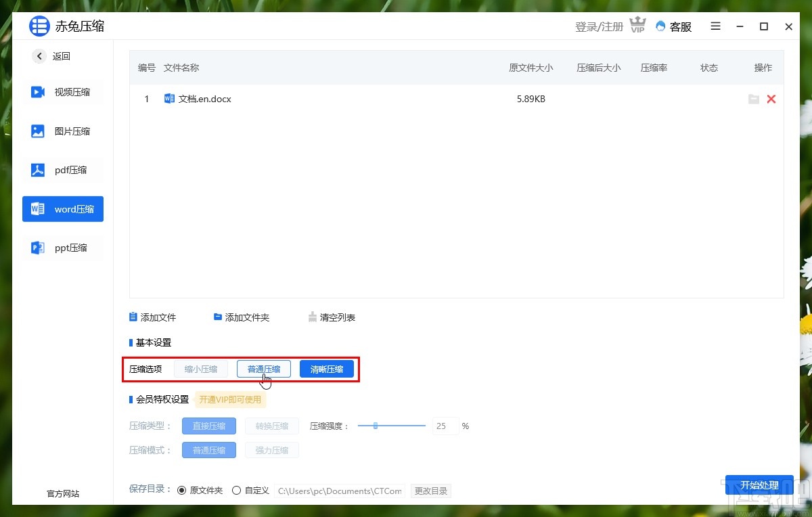Click the 返回 back arrow

click(x=39, y=56)
